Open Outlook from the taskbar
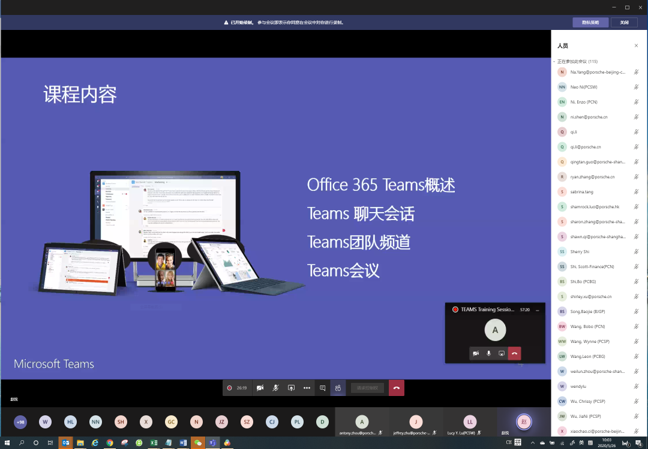Viewport: 648px width, 449px height. click(x=65, y=443)
